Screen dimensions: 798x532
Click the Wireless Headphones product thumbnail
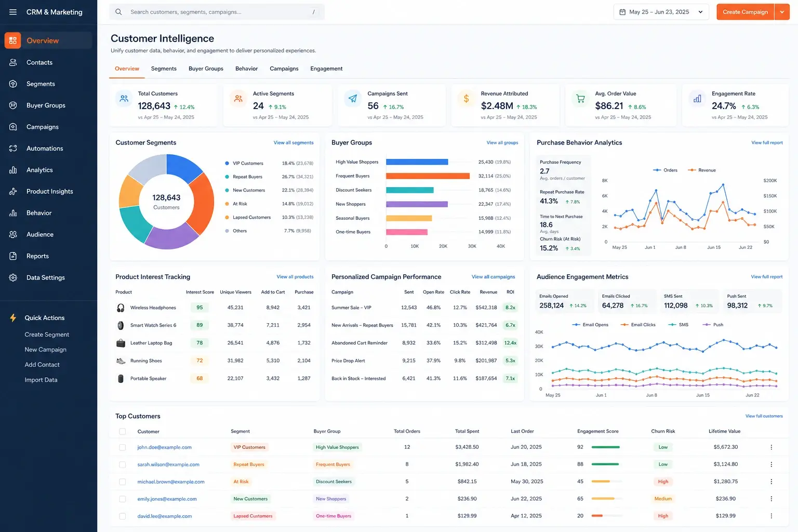[x=121, y=308]
